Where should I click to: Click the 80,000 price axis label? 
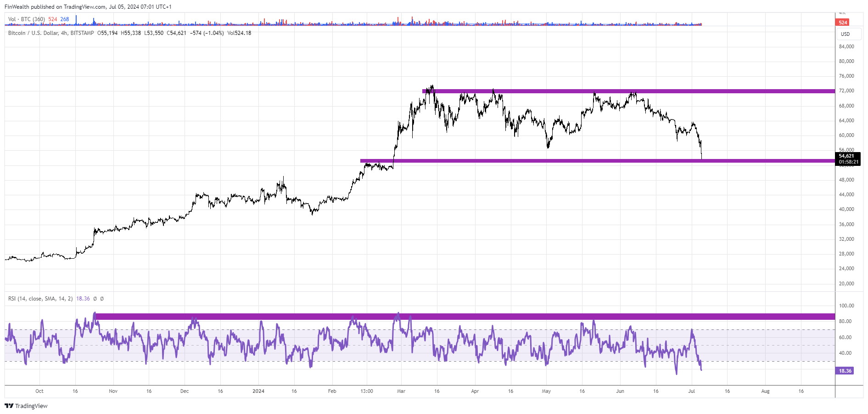846,61
